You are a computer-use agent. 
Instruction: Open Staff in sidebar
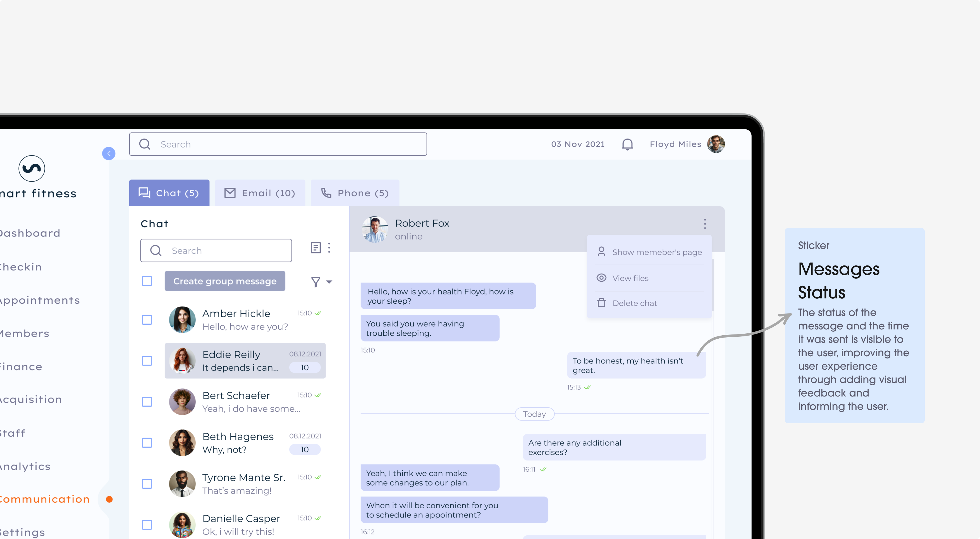coord(13,433)
